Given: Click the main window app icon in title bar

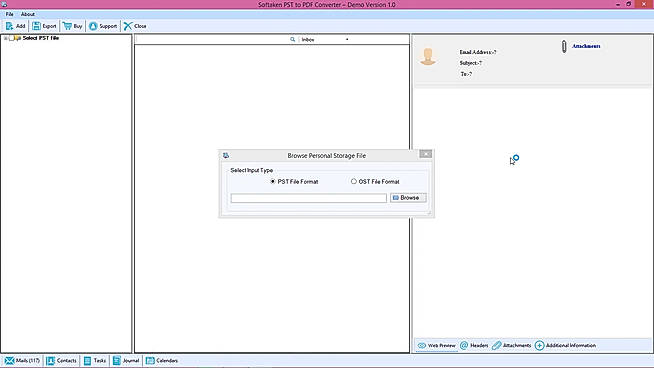Looking at the screenshot, I should click(4, 4).
